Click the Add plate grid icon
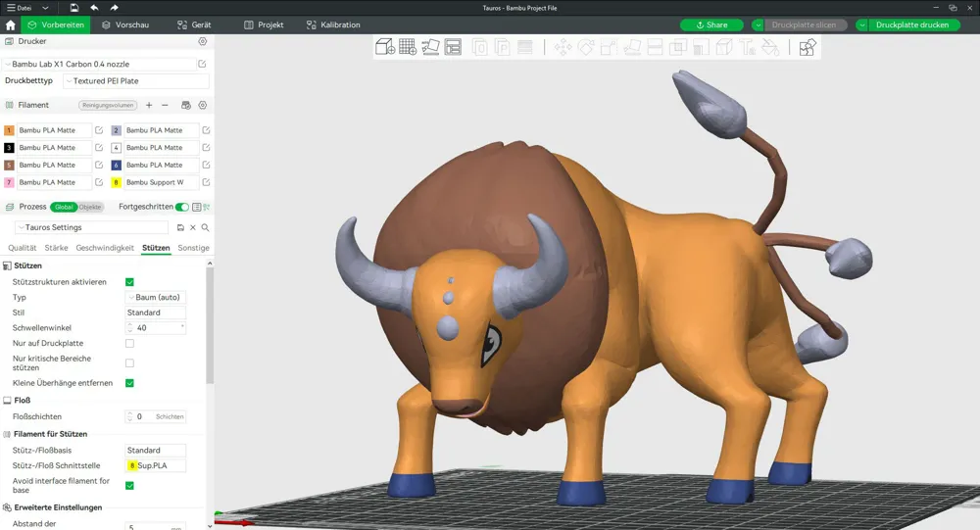The image size is (980, 530). point(408,47)
